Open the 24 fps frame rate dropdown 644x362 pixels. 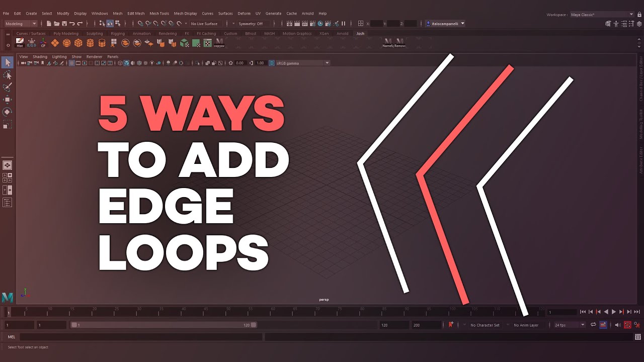click(570, 325)
